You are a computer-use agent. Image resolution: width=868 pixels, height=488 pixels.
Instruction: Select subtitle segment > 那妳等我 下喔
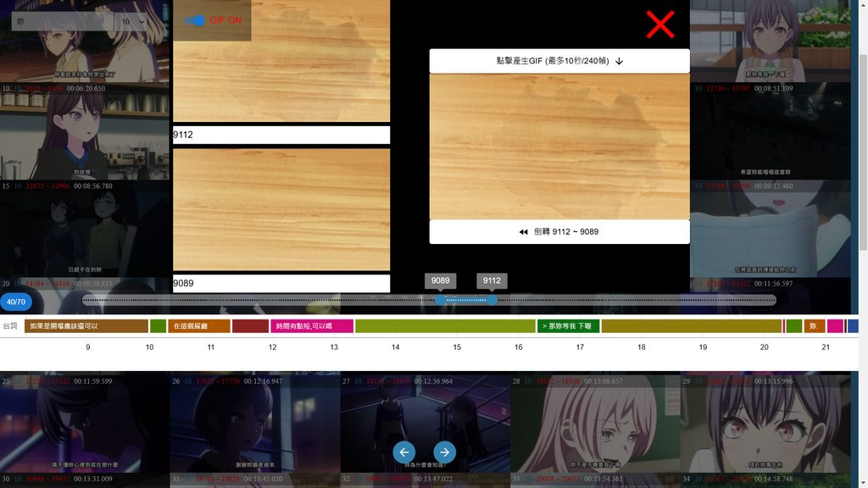[x=568, y=326]
